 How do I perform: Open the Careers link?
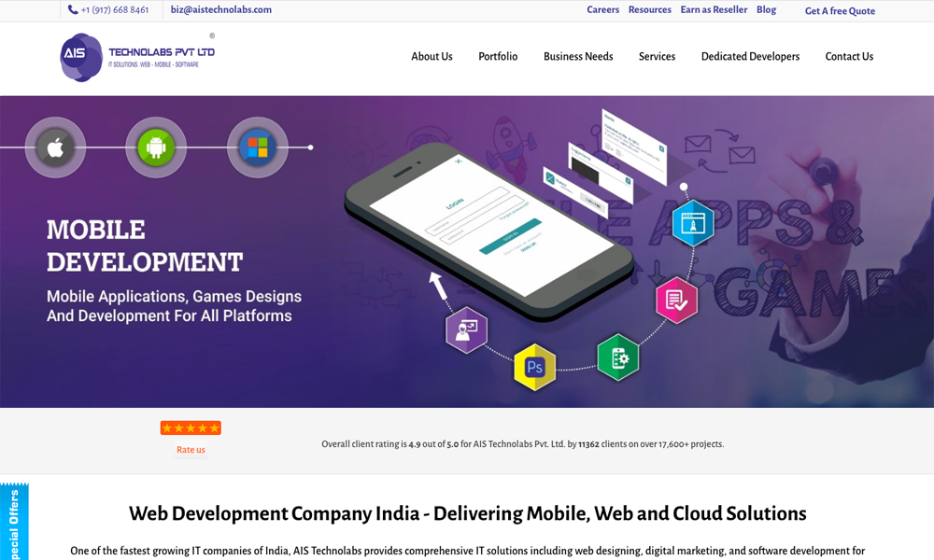point(602,10)
